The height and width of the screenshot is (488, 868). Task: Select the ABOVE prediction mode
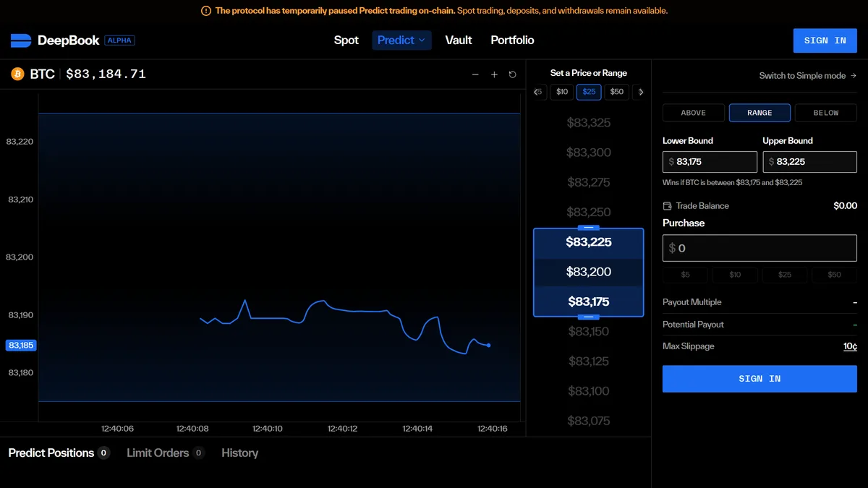[693, 113]
